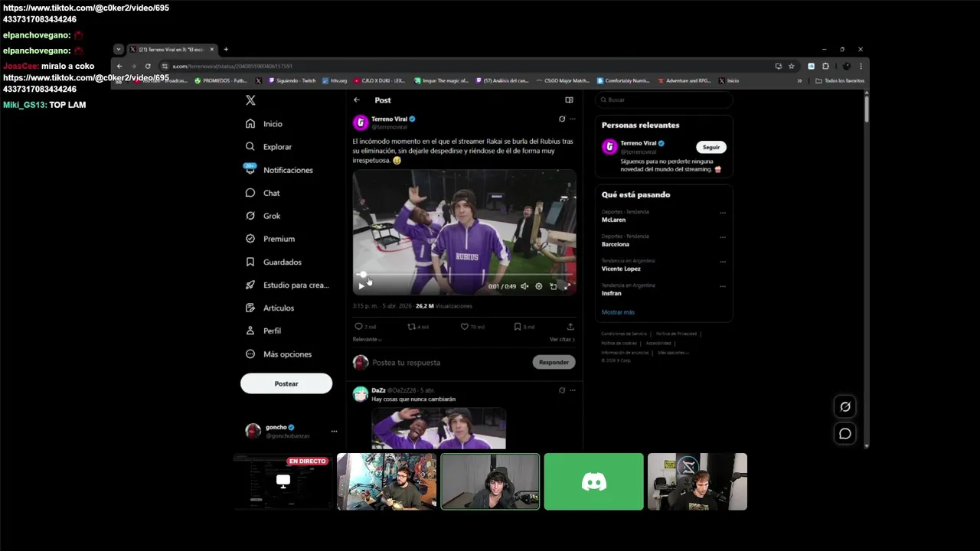This screenshot has width=980, height=551.
Task: Open Guardados bookmarks
Action: tap(273, 262)
